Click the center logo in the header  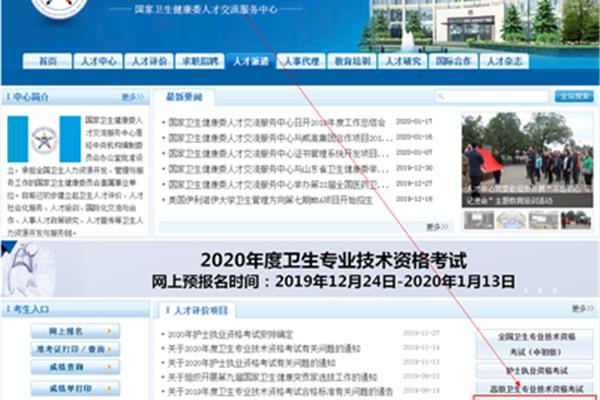[x=59, y=8]
